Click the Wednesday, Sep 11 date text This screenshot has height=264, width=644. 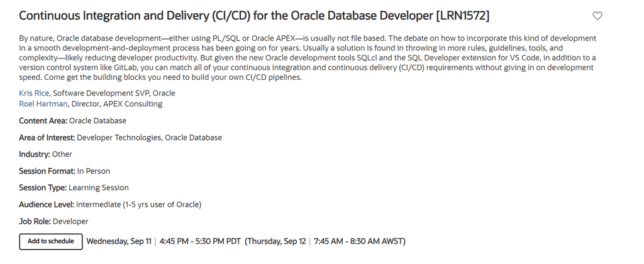[119, 241]
